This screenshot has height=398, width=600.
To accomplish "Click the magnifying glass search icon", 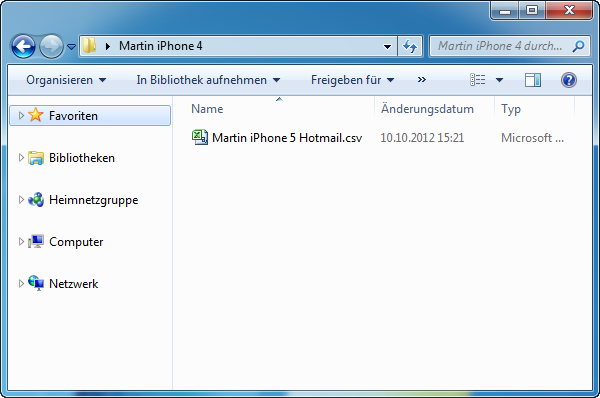I will (578, 46).
